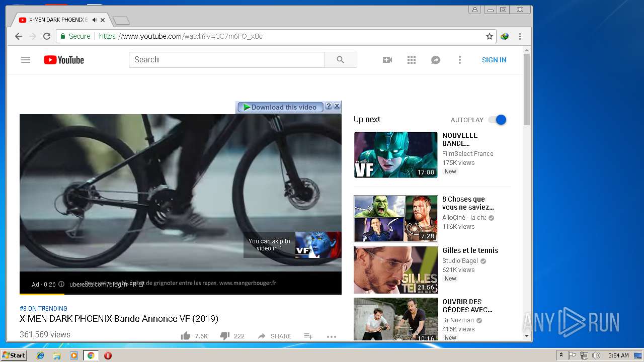This screenshot has height=362, width=644.
Task: Open Chrome's customize menu
Action: [520, 36]
